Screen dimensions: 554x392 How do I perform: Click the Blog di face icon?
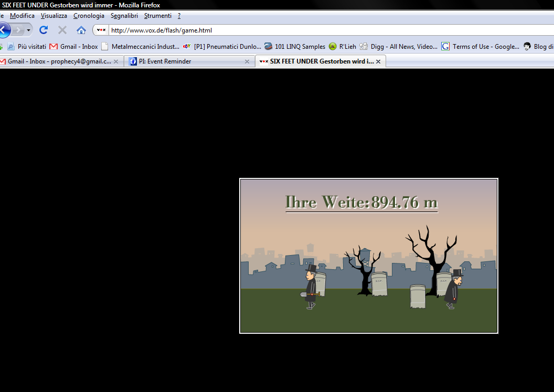point(527,46)
